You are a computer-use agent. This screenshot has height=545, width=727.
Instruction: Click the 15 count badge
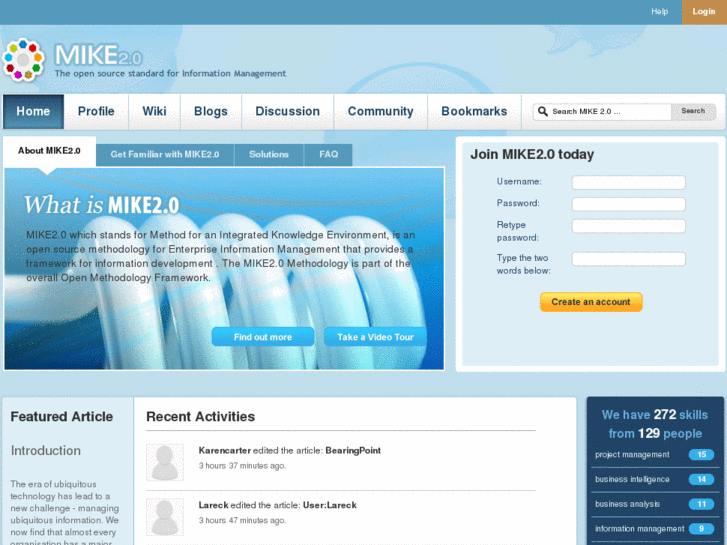point(701,455)
